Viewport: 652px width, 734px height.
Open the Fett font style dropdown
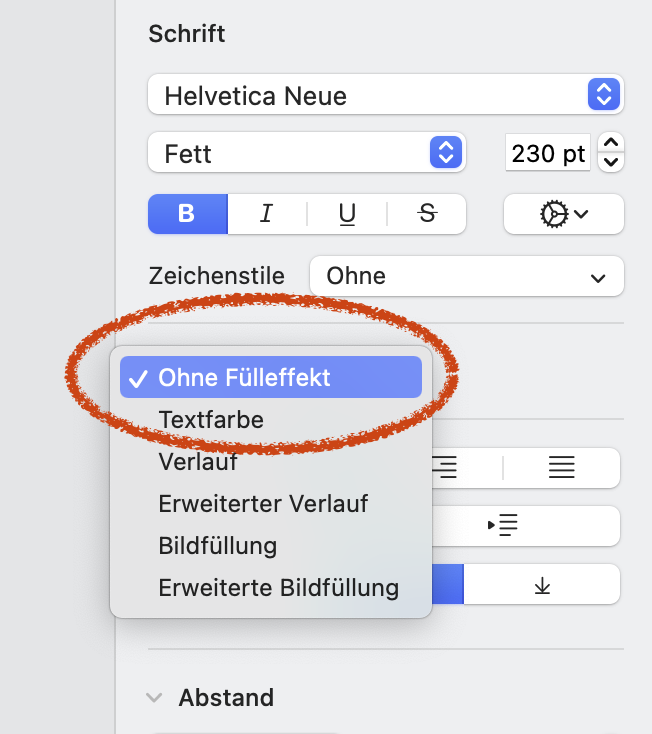point(305,154)
